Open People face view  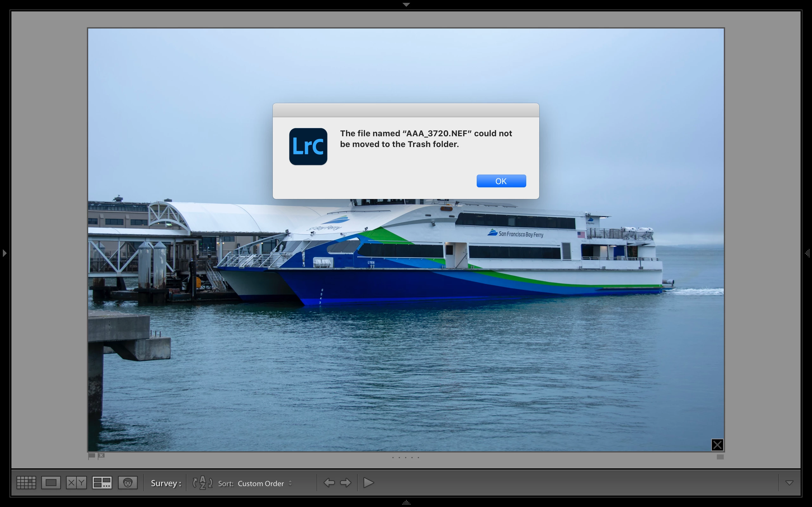[128, 483]
